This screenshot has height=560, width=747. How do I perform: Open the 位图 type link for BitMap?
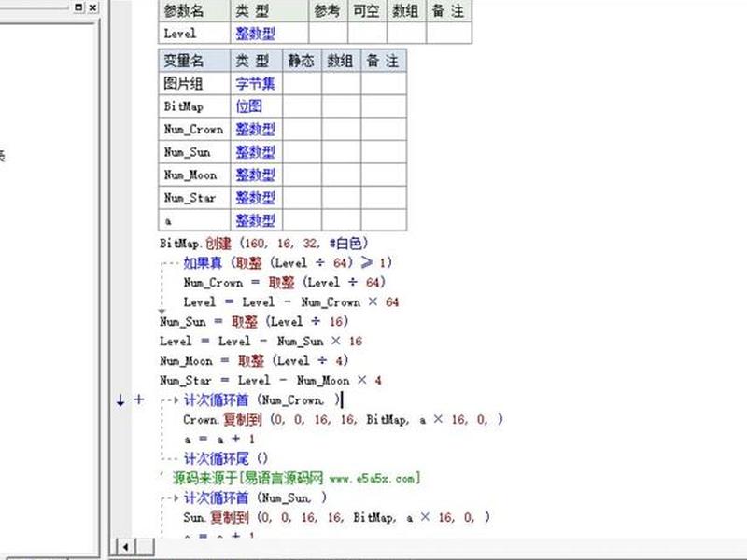click(248, 106)
